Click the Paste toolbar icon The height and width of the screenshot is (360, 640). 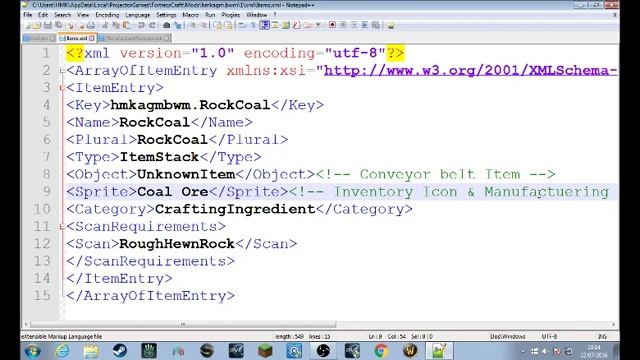(x=127, y=25)
